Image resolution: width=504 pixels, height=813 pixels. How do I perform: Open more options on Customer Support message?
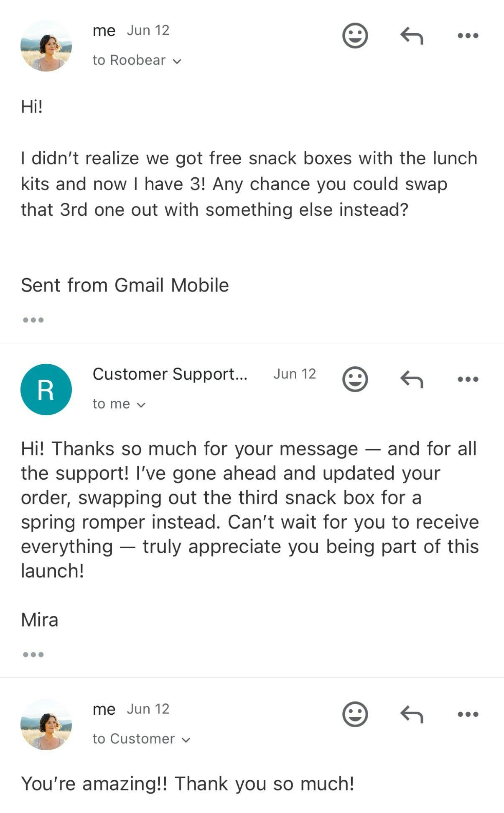tap(468, 379)
